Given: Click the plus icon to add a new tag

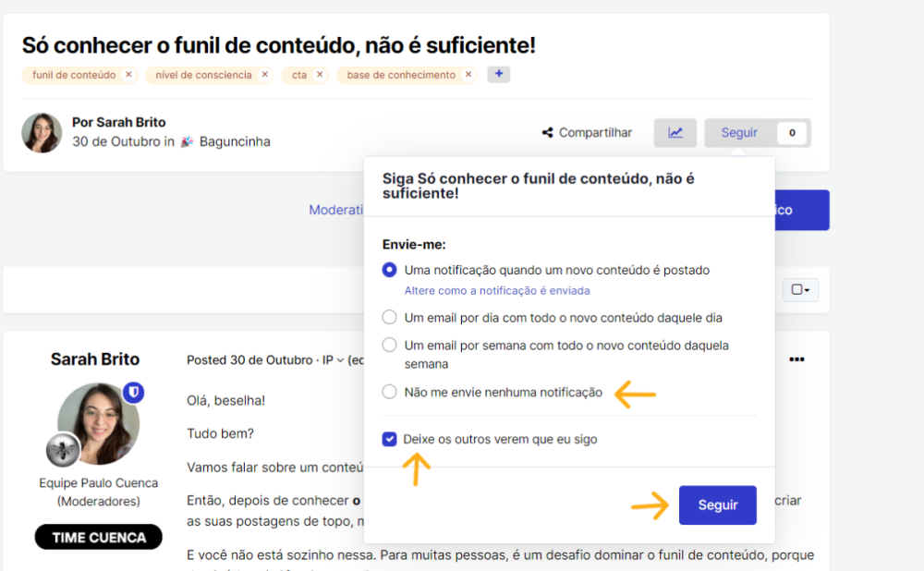Looking at the screenshot, I should click(498, 74).
